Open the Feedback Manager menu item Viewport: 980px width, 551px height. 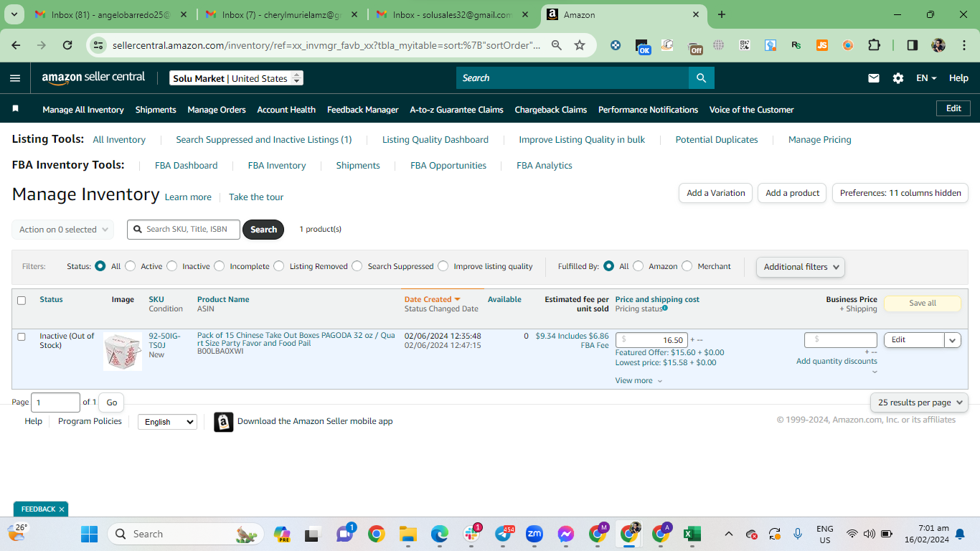coord(363,110)
